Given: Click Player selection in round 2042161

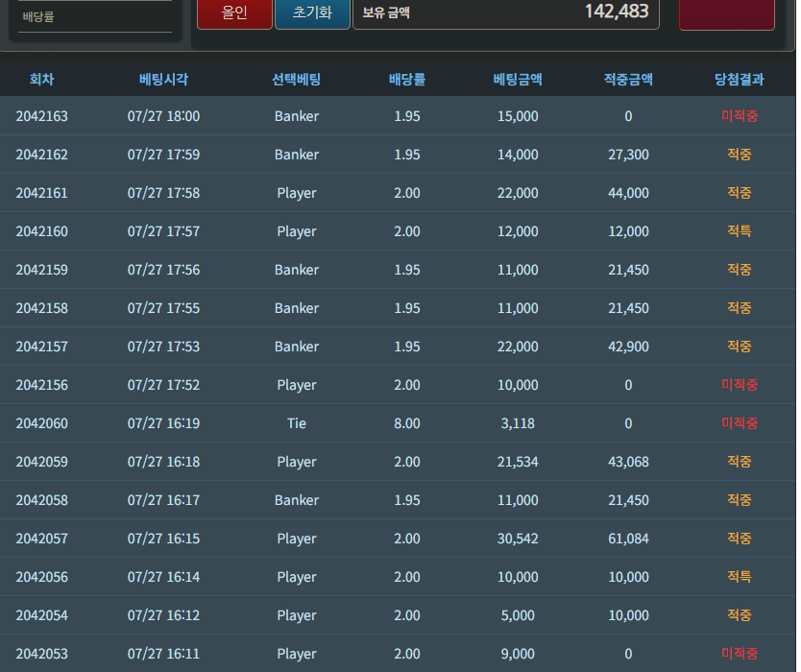Looking at the screenshot, I should (296, 193).
